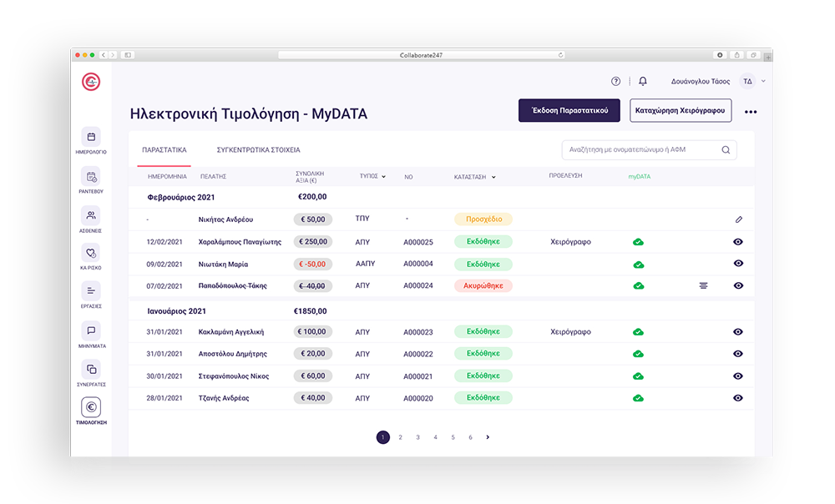Select the ΠΑΡΑΣΤΑΤΙΚΑ tab
This screenshot has width=835, height=504.
(x=164, y=150)
